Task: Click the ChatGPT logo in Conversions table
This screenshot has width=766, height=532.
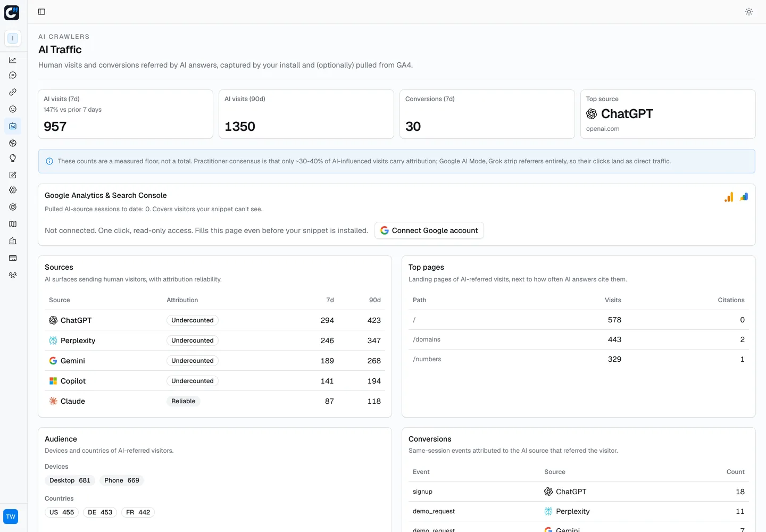Action: point(548,492)
